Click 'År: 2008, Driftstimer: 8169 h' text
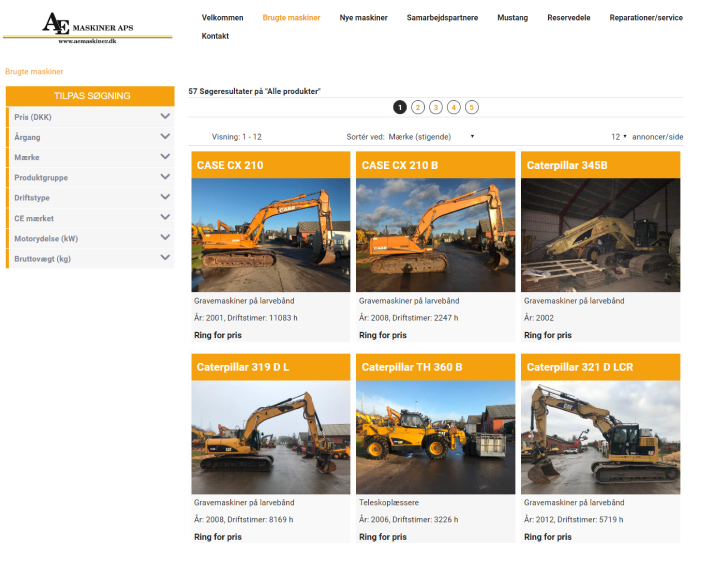The height and width of the screenshot is (571, 701). [x=244, y=520]
